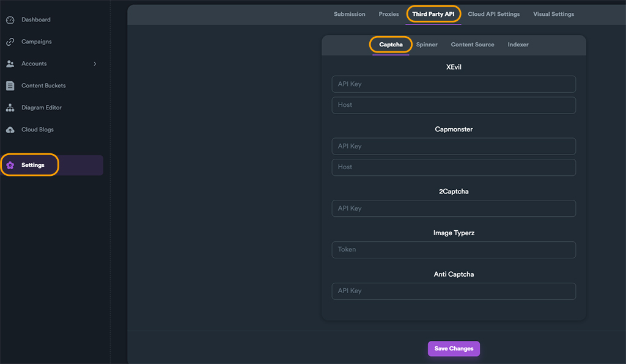Image resolution: width=626 pixels, height=364 pixels.
Task: Click the Cloud Blogs cloud icon
Action: tap(10, 130)
